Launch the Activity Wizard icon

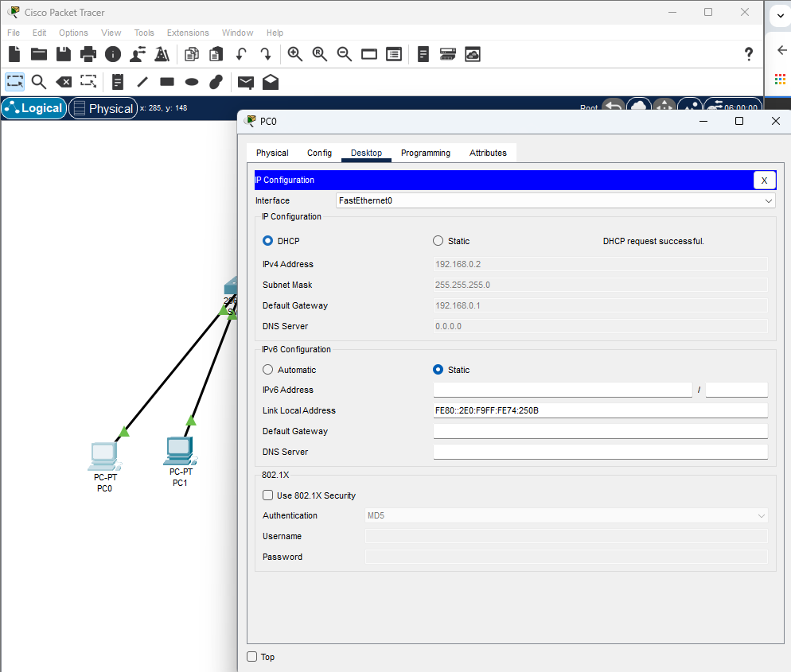[x=162, y=54]
